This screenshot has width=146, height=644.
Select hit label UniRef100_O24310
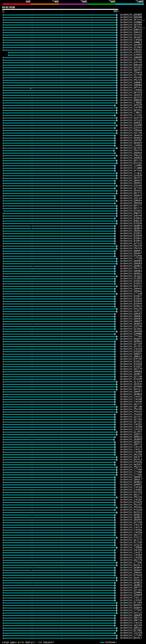pos(131,35)
